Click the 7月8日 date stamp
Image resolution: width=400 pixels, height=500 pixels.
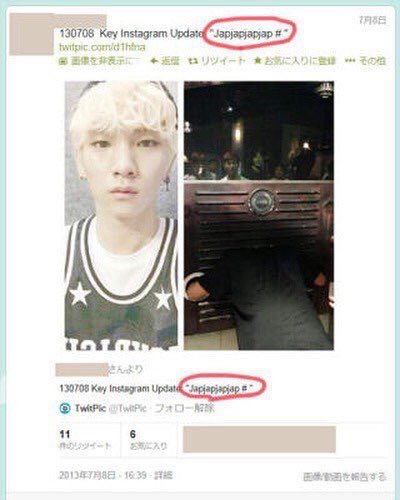click(x=373, y=20)
